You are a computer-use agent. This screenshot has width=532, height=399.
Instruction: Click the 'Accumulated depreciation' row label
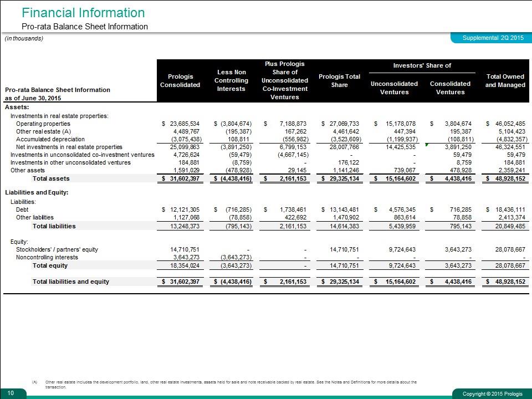50,140
